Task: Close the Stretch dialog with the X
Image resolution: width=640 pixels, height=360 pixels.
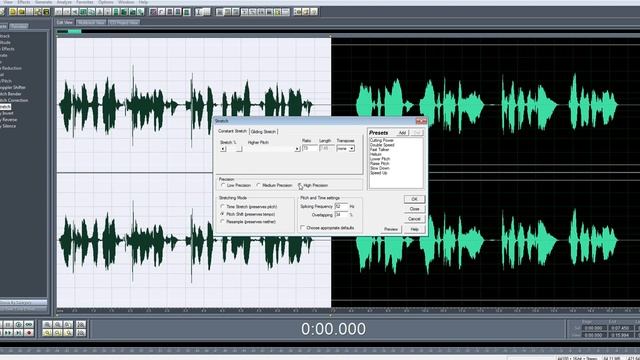Action: coord(421,121)
